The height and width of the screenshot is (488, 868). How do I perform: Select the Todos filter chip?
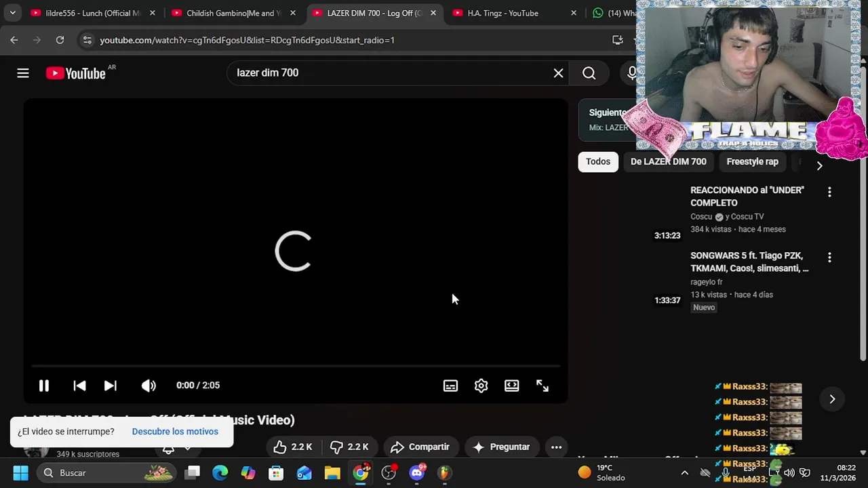coord(598,161)
